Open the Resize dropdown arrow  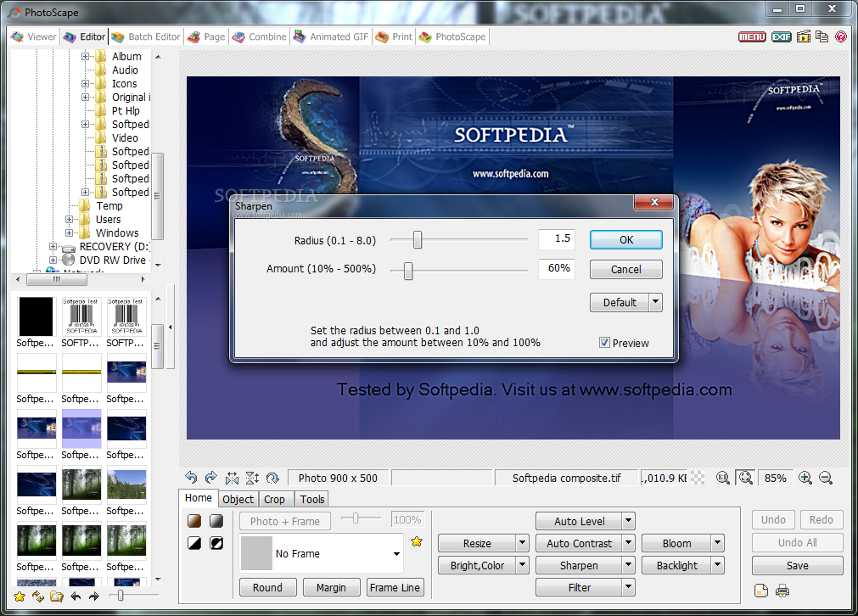click(x=523, y=543)
